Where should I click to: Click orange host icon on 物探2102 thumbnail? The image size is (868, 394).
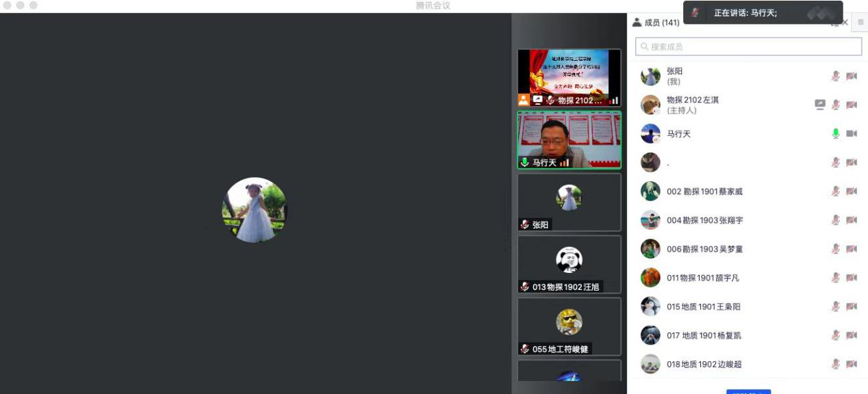[x=524, y=100]
